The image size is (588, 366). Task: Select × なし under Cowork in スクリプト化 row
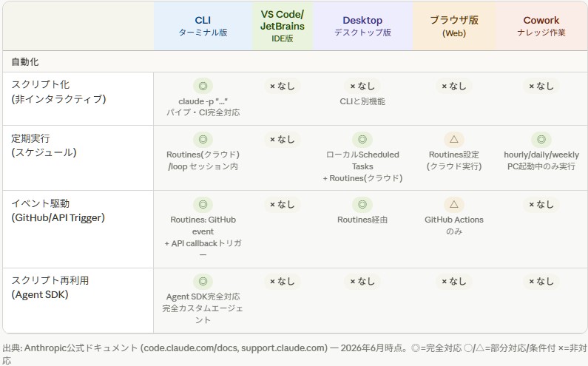coord(541,86)
